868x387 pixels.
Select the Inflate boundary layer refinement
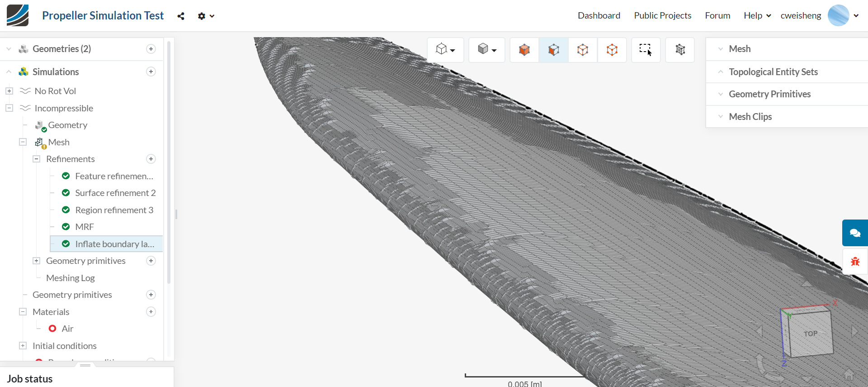tap(106, 244)
